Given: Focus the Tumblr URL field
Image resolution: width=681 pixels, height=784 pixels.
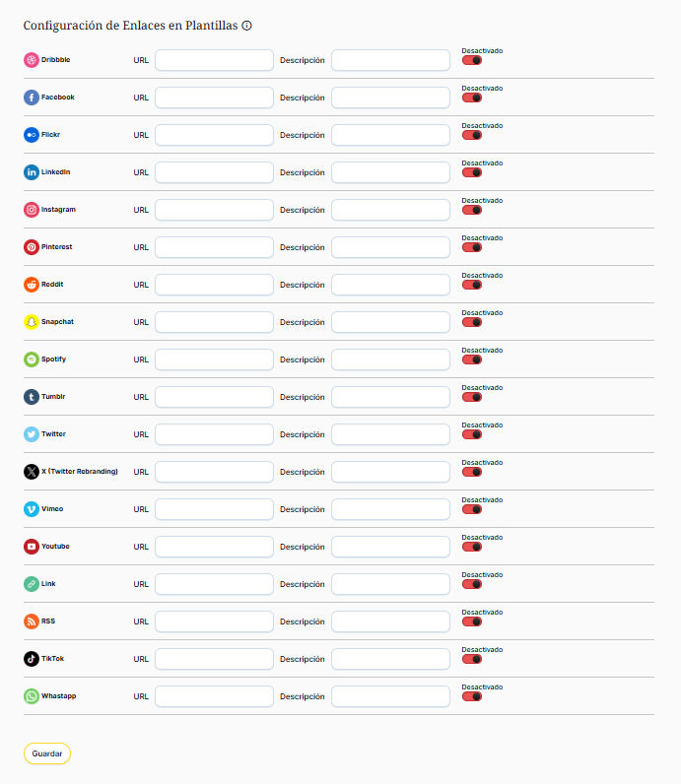Looking at the screenshot, I should tap(214, 397).
